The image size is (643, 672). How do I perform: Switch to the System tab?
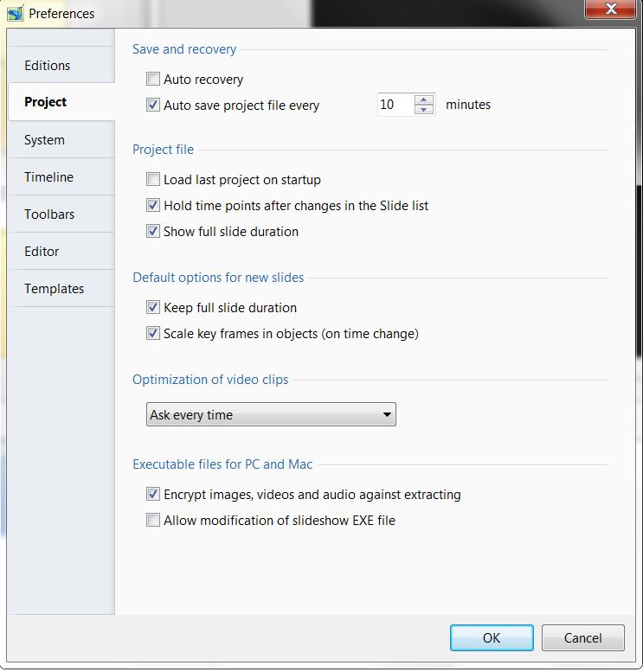coord(45,140)
